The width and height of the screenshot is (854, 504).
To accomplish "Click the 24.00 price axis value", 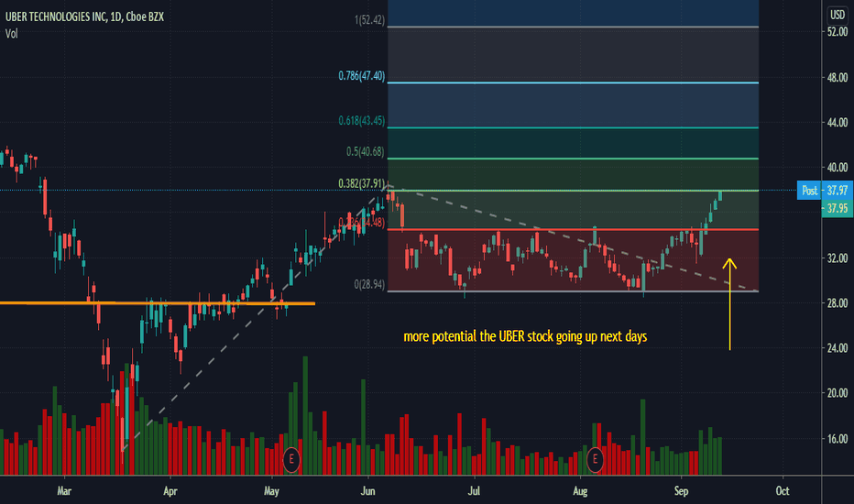I will tap(838, 347).
